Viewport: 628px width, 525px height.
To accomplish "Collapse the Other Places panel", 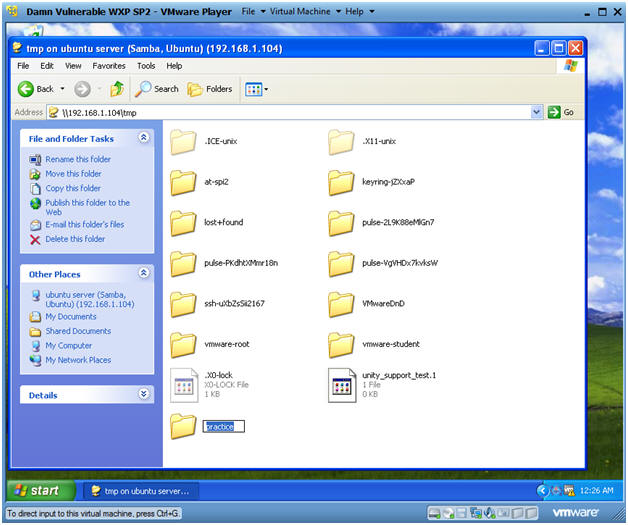I will tap(144, 273).
